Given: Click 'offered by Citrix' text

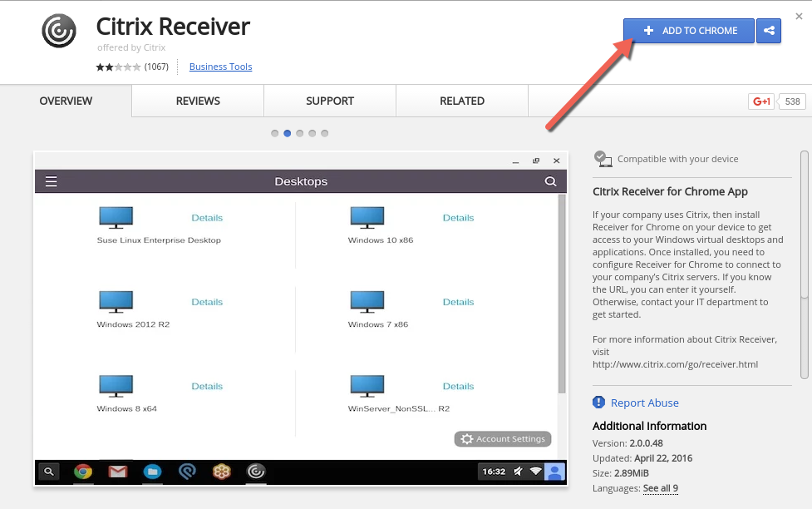Looking at the screenshot, I should [131, 47].
